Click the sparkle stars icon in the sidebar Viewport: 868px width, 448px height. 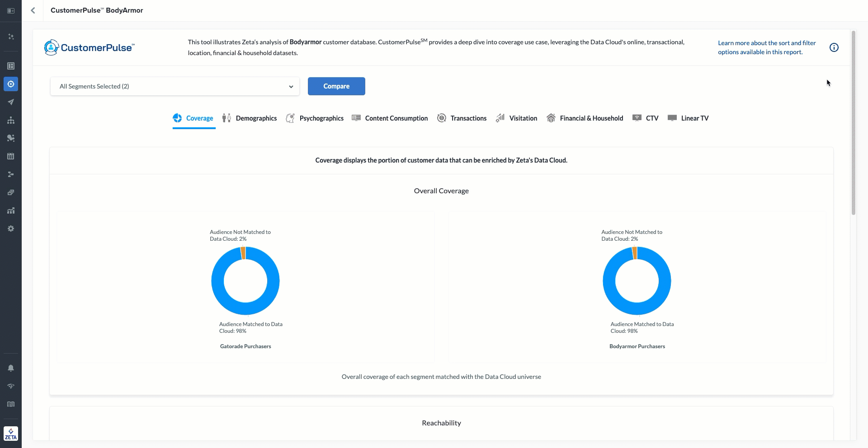(11, 37)
